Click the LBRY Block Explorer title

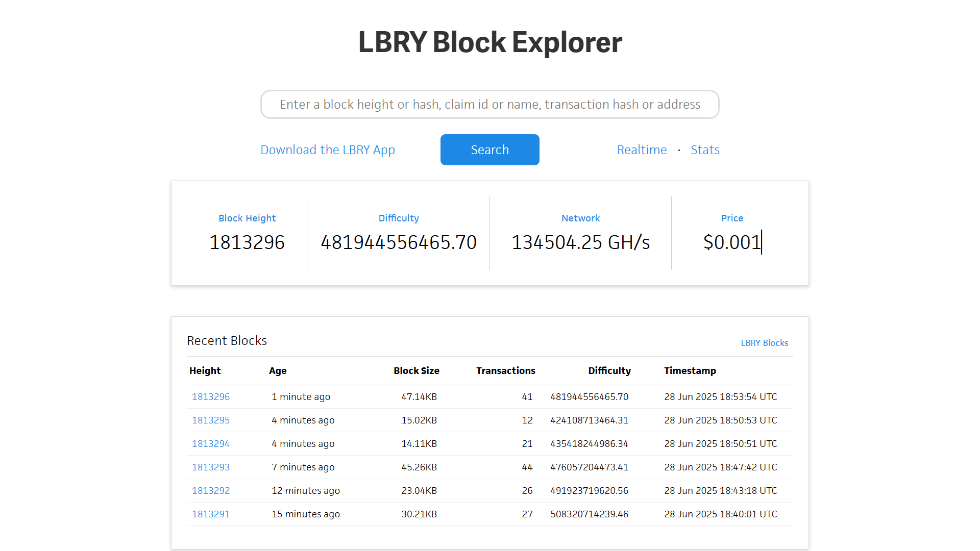pyautogui.click(x=489, y=42)
